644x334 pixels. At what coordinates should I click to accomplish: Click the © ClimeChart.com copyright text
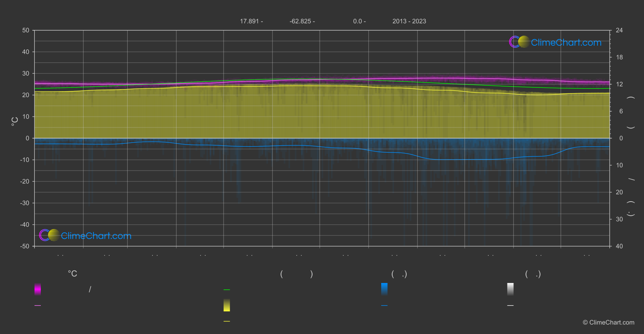coord(608,322)
